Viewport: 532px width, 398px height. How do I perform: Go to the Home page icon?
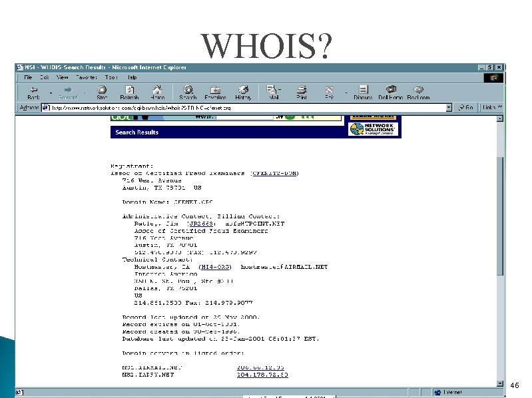click(x=157, y=93)
